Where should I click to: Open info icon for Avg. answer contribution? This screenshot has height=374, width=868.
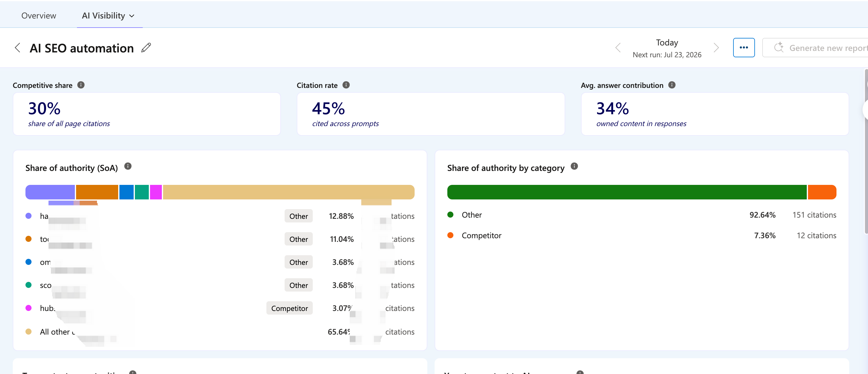672,85
